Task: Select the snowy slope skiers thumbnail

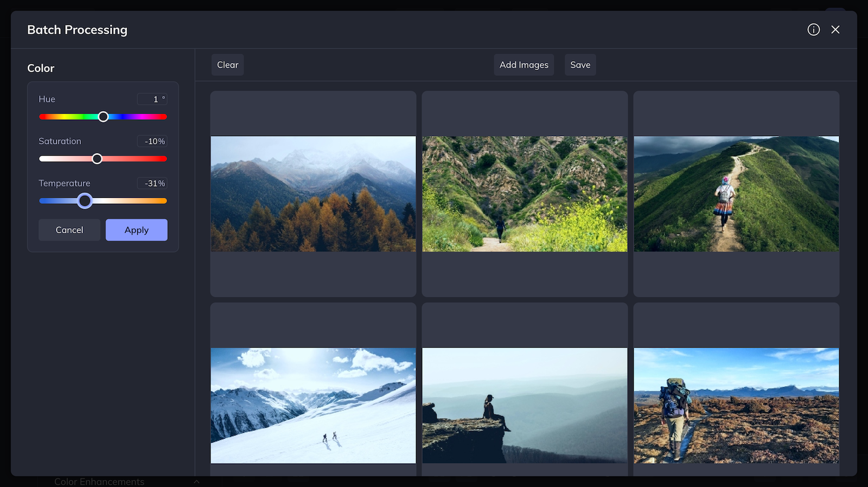Action: [314, 406]
